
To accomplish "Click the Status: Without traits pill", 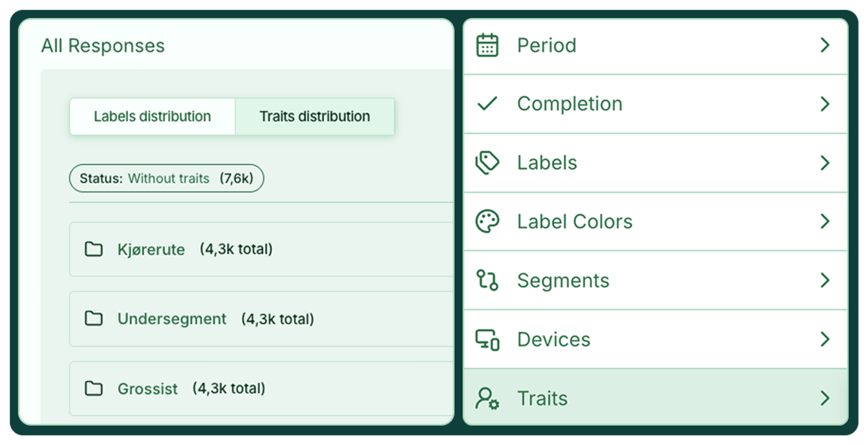I will [x=166, y=178].
